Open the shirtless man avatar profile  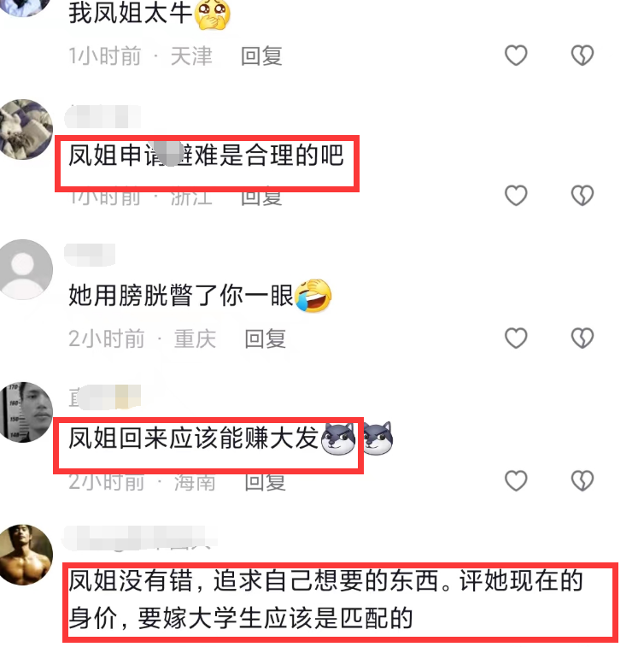pos(26,555)
